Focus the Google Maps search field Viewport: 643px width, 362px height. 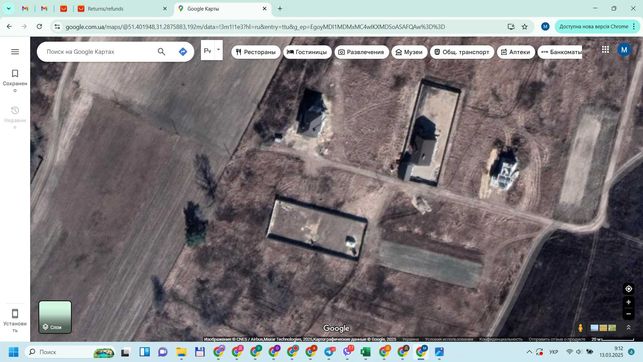(x=98, y=52)
